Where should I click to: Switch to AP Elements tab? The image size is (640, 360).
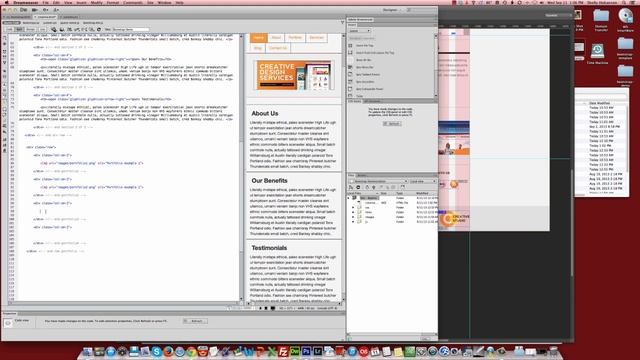(372, 101)
